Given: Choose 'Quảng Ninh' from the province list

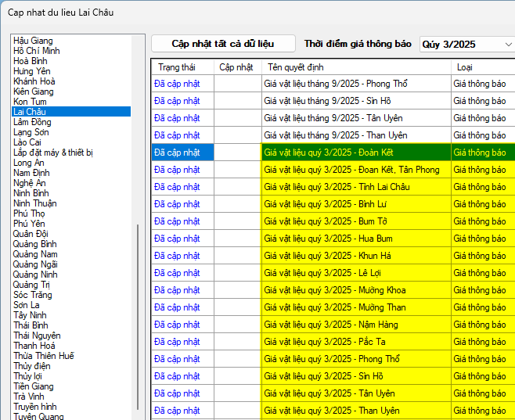Looking at the screenshot, I should 35,275.
